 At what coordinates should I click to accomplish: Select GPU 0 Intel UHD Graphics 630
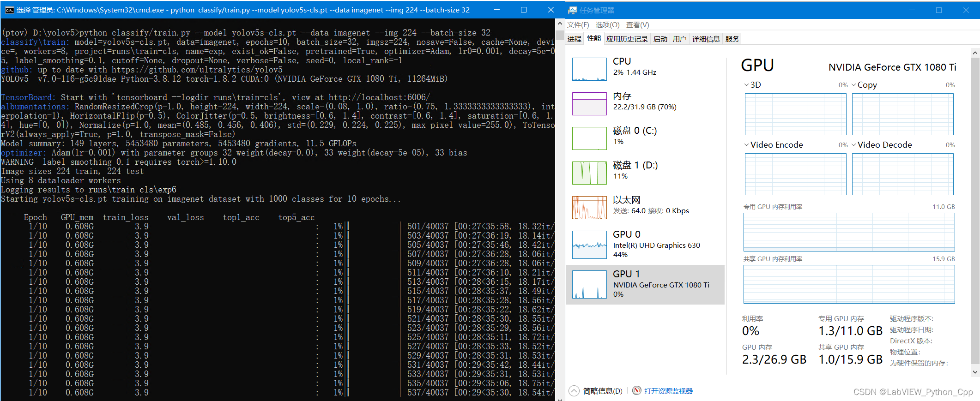click(645, 245)
